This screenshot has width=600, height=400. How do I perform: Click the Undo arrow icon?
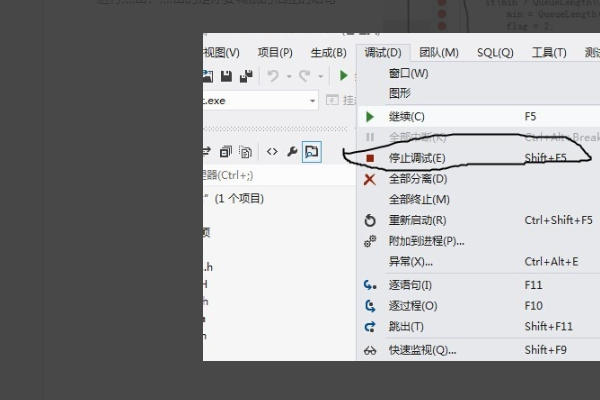coord(273,76)
